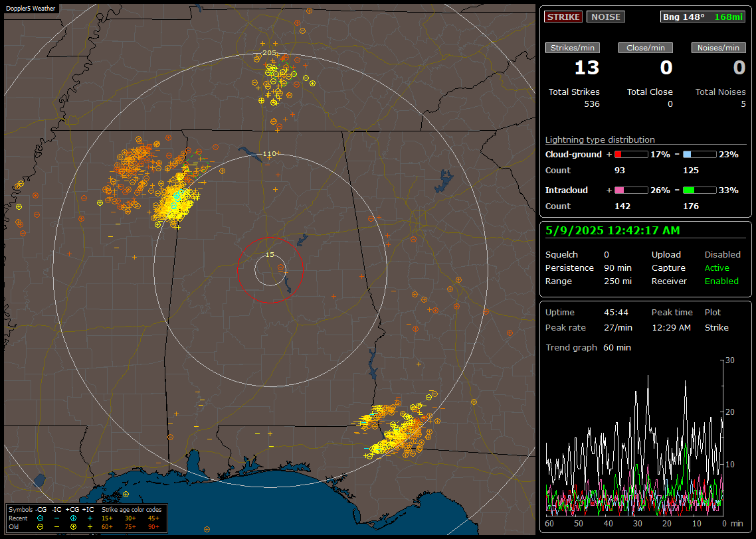Click the trend graph axis label 30

click(730, 360)
